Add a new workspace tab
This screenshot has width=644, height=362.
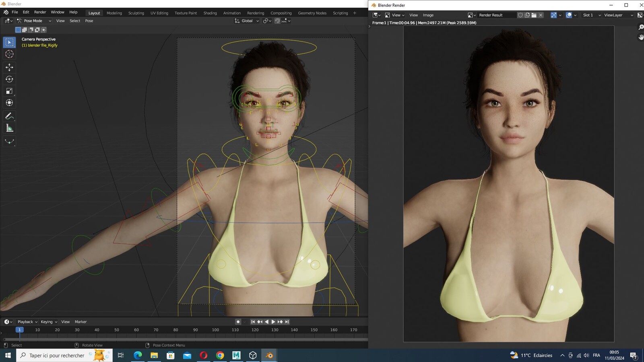pyautogui.click(x=355, y=13)
